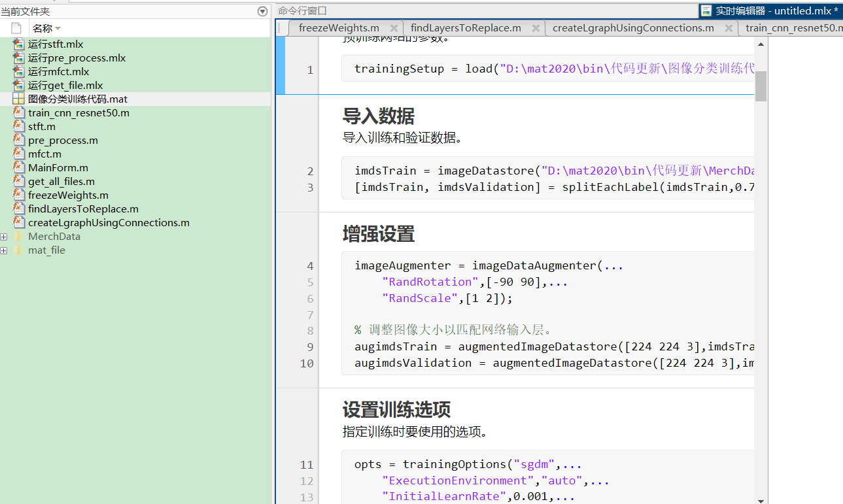Click the "RandScale" string in code
843x504 pixels.
click(x=421, y=298)
